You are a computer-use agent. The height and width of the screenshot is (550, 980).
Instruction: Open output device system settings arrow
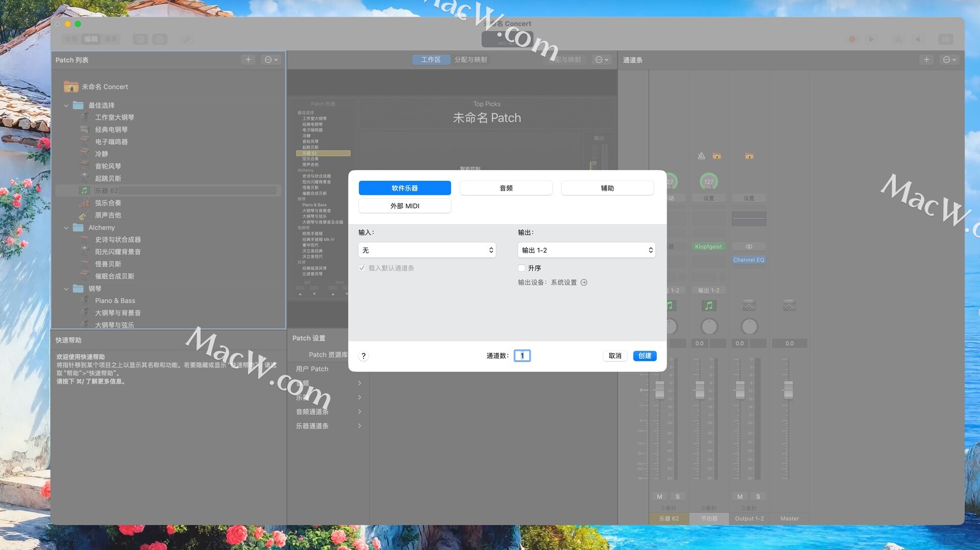point(584,282)
